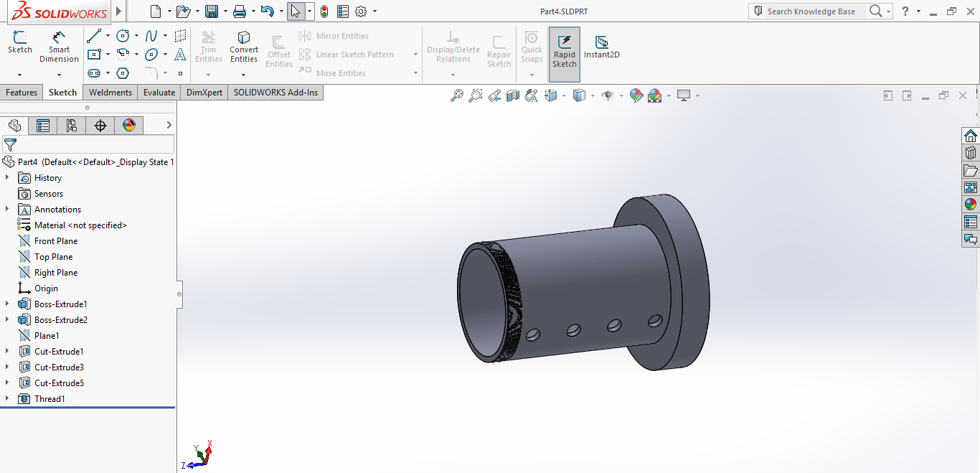Open the DimXpertManager panel tab

click(x=100, y=126)
